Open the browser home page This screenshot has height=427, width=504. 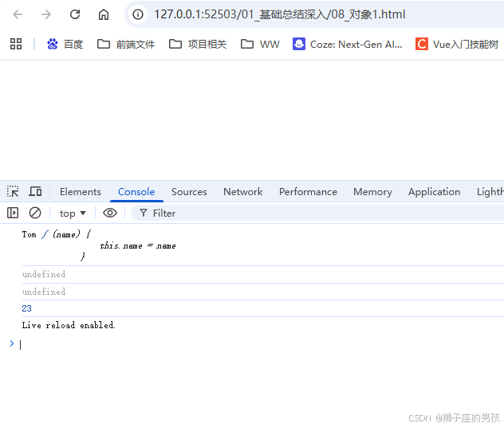pos(104,14)
